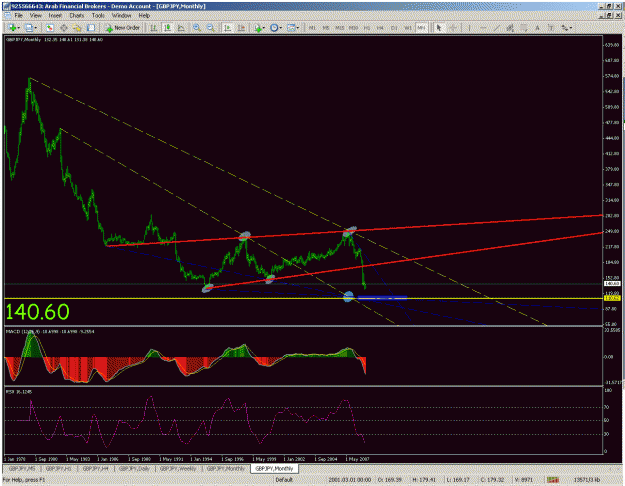
Task: Open the Profiles toolbar icon
Action: pos(29,28)
